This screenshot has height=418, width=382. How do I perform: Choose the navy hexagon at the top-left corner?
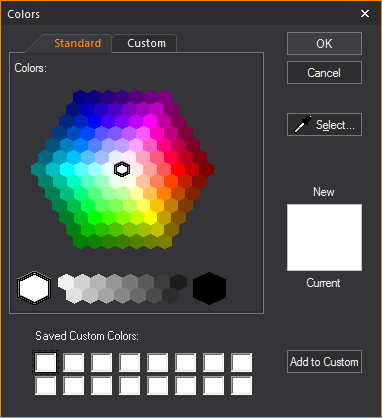tap(80, 97)
